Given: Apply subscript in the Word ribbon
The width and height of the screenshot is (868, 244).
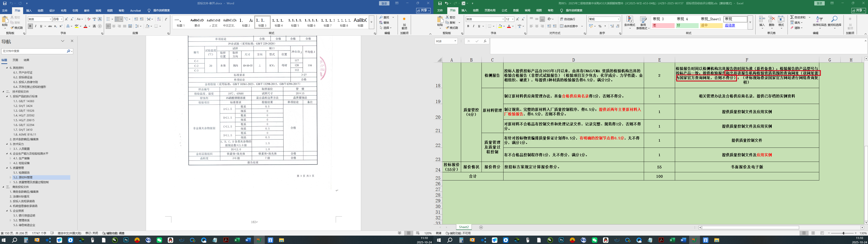Looking at the screenshot, I should pos(56,26).
